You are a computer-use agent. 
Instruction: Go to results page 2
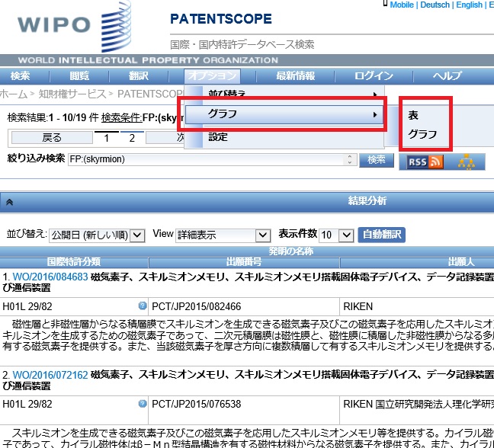pyautogui.click(x=132, y=138)
